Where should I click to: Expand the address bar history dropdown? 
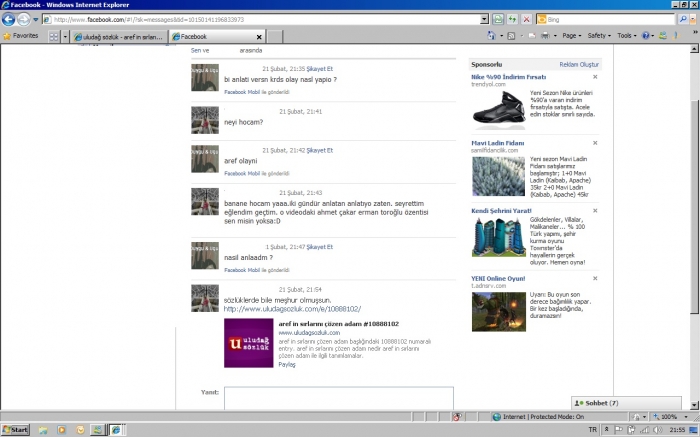coord(484,20)
